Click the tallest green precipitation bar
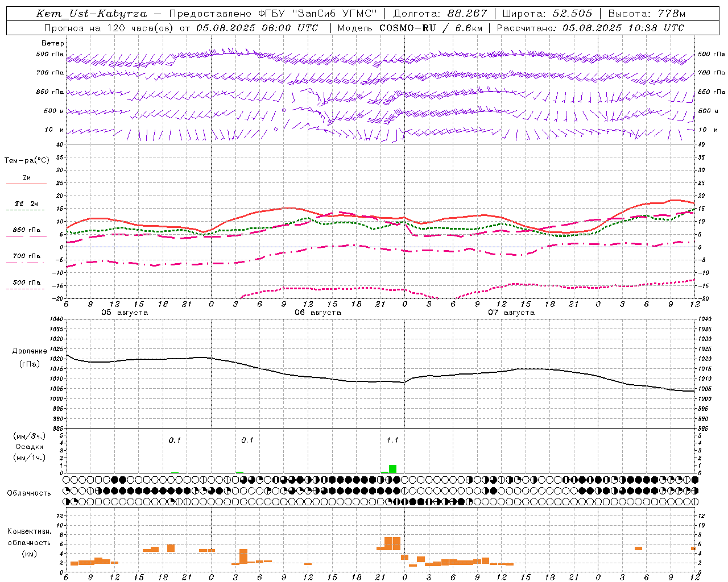The width and height of the screenshot is (728, 582). click(392, 469)
